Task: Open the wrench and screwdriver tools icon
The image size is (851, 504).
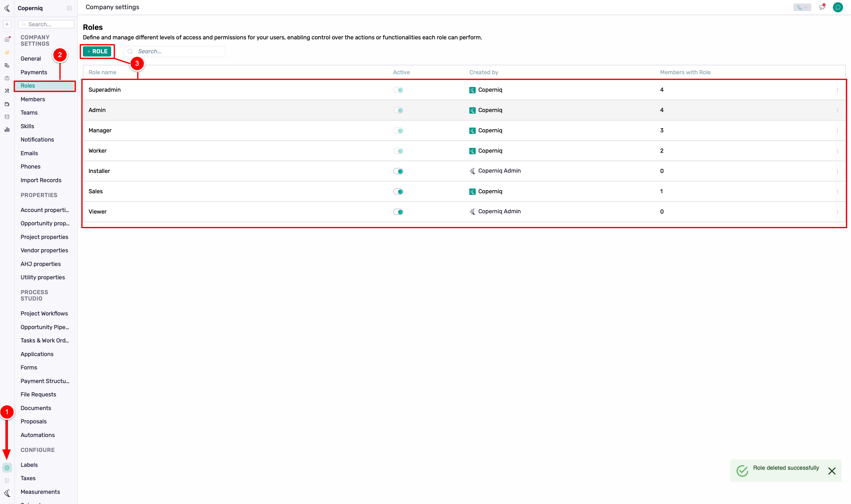Action: coord(7,91)
